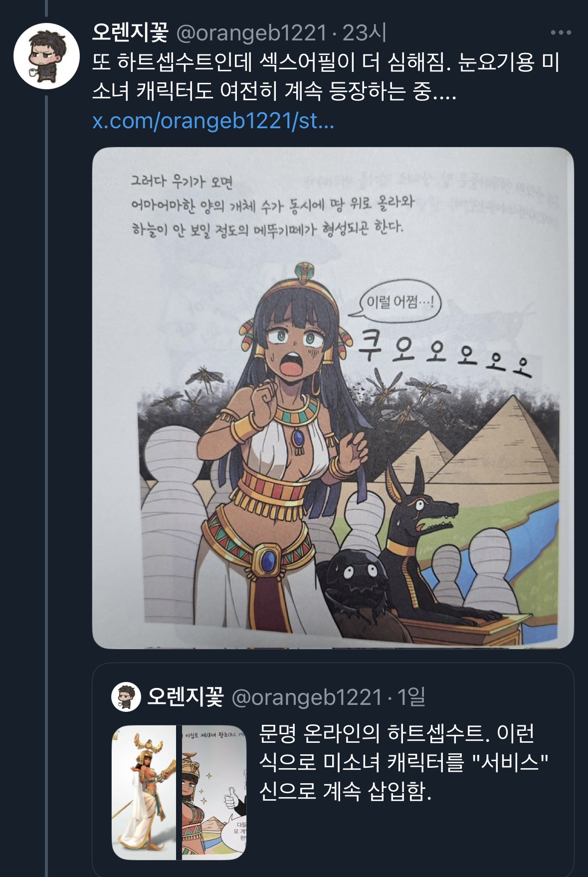
Task: Open the three-dot more options menu
Action: coord(561,33)
